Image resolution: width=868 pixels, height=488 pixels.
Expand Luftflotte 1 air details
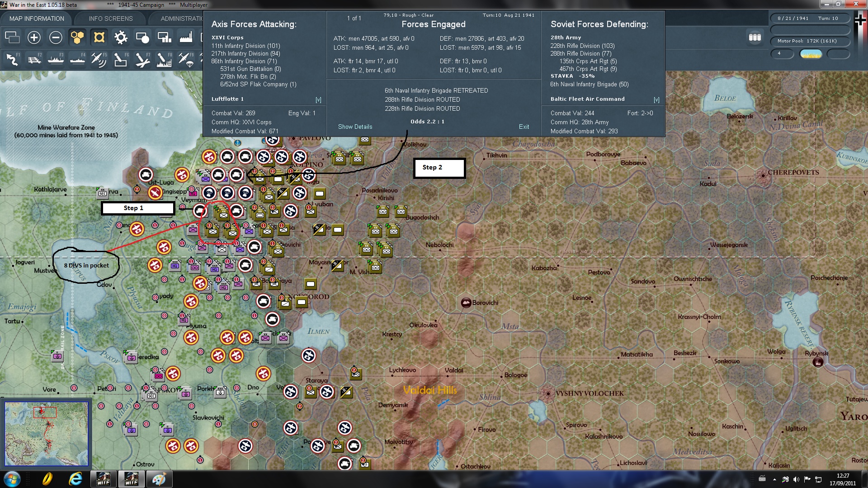tap(318, 100)
